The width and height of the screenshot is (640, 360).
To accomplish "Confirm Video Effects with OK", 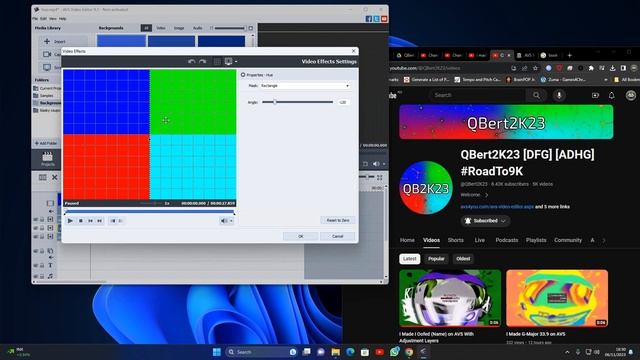I will 300,236.
